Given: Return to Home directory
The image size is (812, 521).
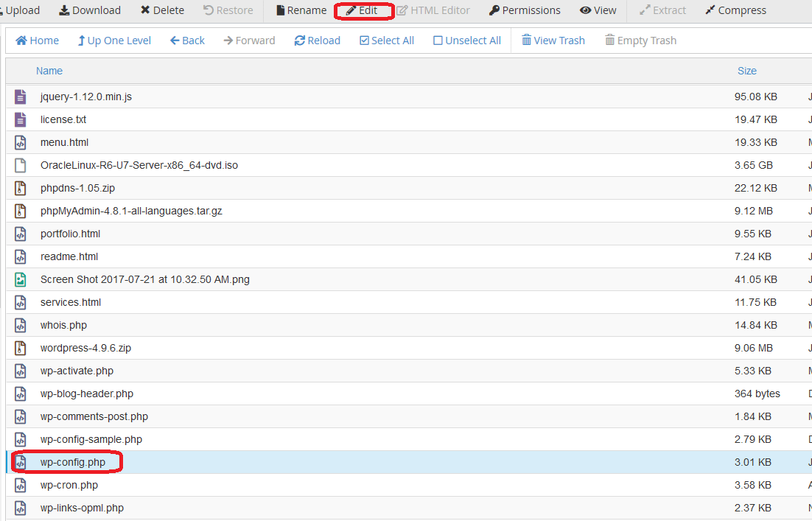Looking at the screenshot, I should click(36, 40).
